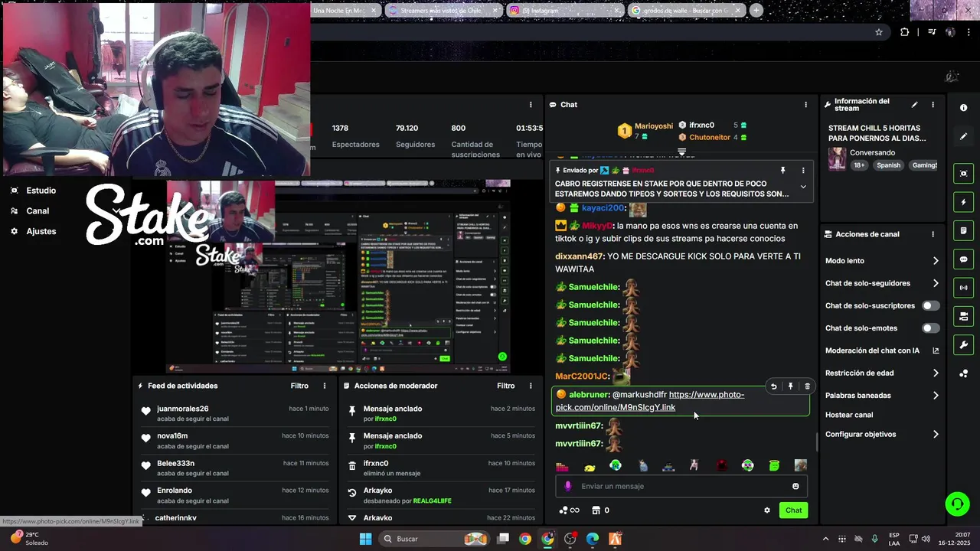Viewport: 980px width, 551px height.
Task: Open the photo-pick.com link in chat
Action: pos(650,401)
